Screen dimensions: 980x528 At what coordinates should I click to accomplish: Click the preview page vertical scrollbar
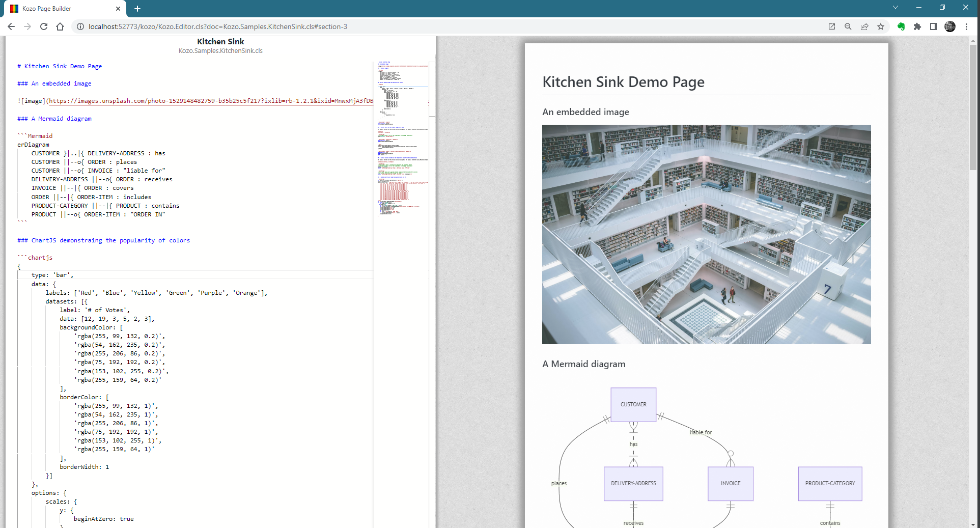click(973, 107)
